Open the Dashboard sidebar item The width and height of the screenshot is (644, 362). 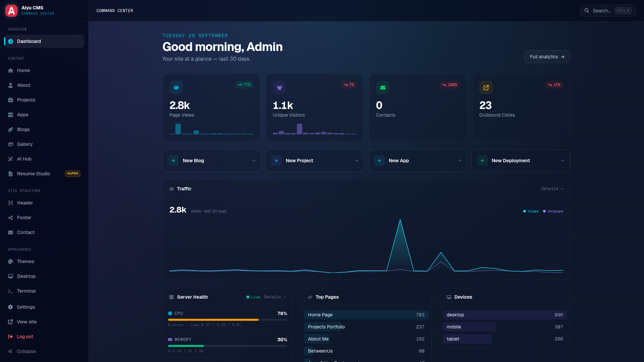pyautogui.click(x=44, y=41)
